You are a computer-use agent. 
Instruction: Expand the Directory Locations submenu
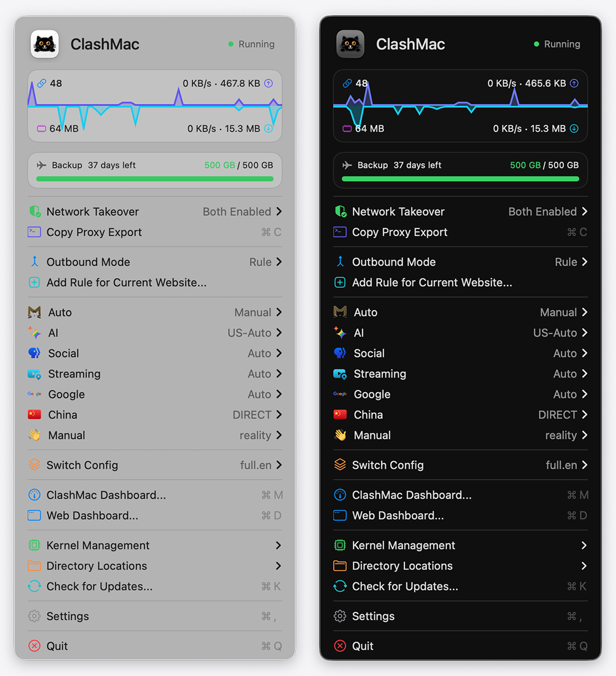pyautogui.click(x=279, y=566)
